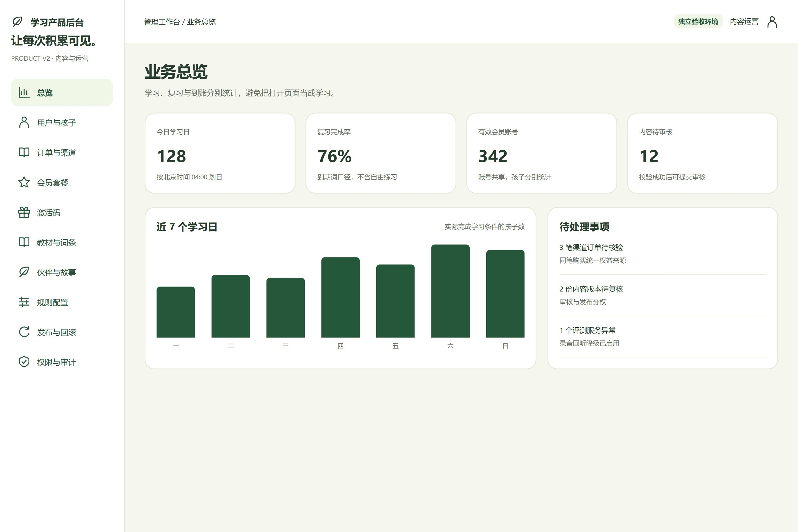Select the 总览 menu label

45,93
